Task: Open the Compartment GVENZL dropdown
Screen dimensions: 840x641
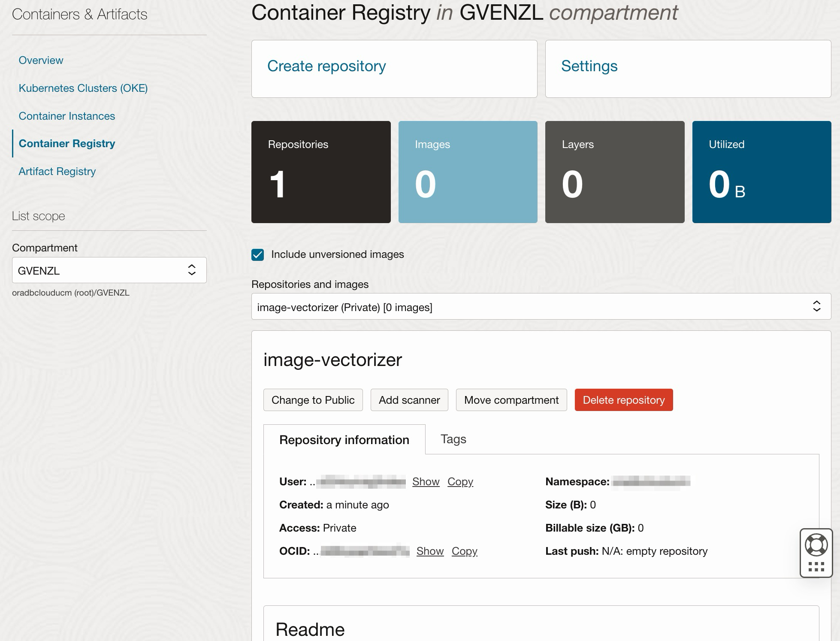Action: [109, 270]
